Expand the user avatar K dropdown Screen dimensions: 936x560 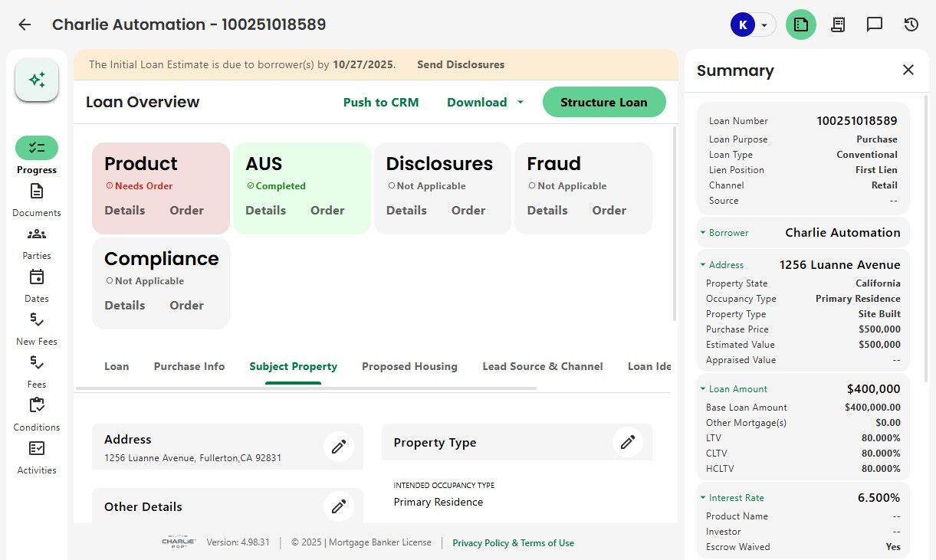pyautogui.click(x=752, y=25)
